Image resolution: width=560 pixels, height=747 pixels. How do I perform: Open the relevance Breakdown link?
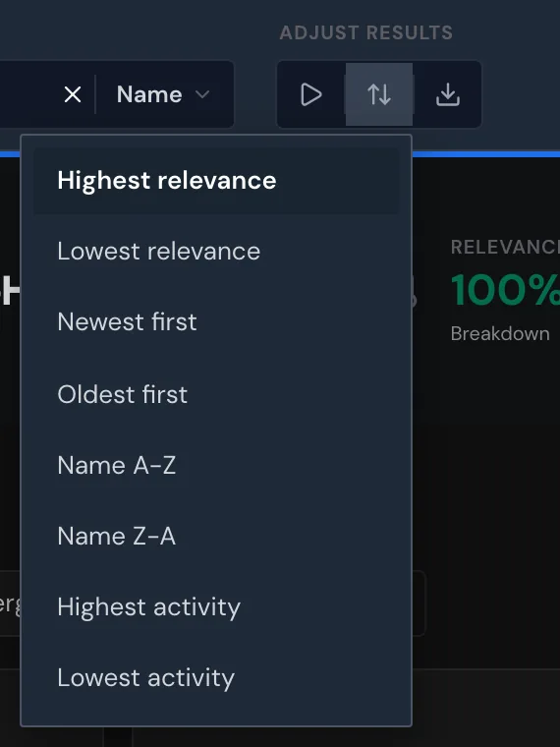pos(500,334)
